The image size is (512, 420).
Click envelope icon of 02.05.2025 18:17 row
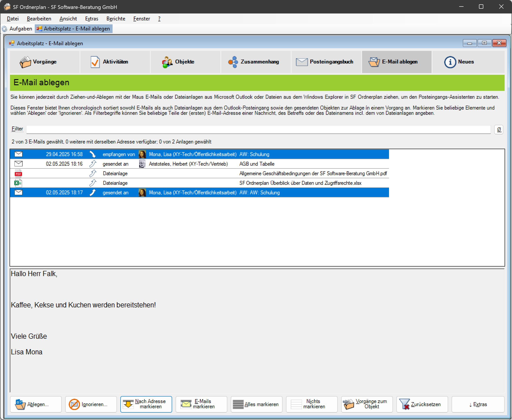pos(18,192)
